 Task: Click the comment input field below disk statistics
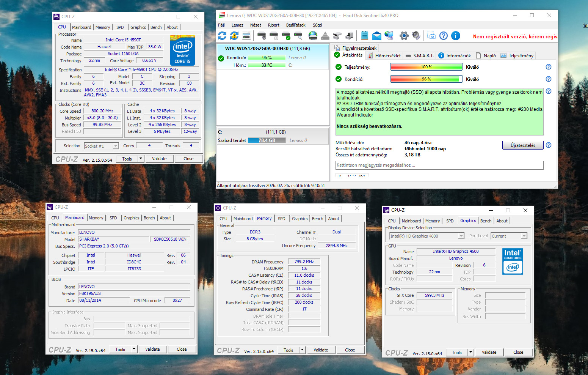click(439, 165)
